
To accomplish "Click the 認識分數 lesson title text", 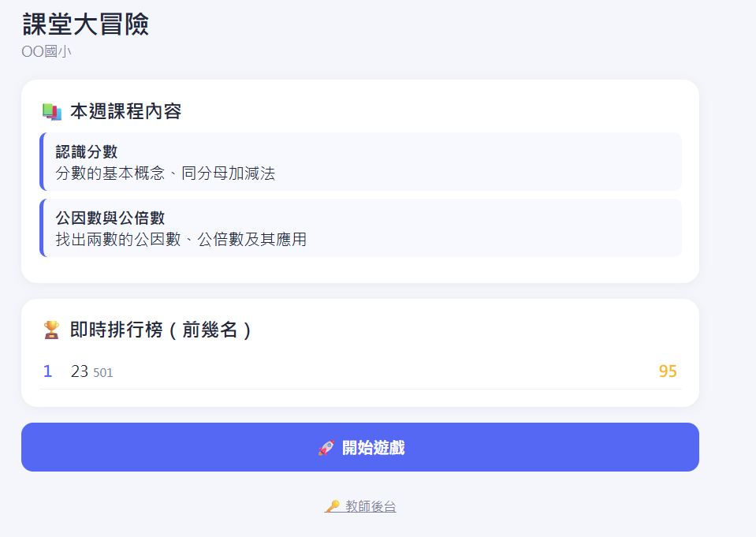I will click(87, 152).
